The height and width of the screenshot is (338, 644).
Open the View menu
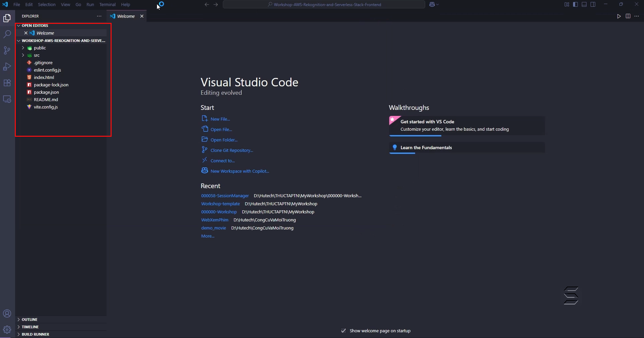66,4
